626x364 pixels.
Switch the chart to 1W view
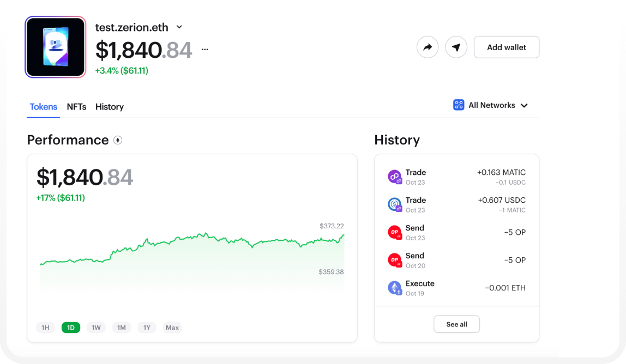(x=96, y=327)
